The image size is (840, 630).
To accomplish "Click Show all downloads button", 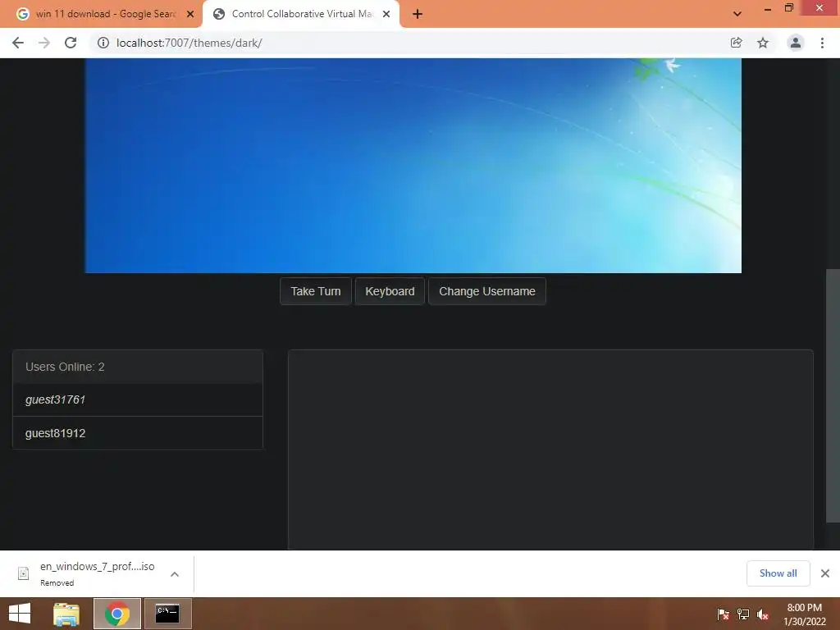I will coord(778,573).
